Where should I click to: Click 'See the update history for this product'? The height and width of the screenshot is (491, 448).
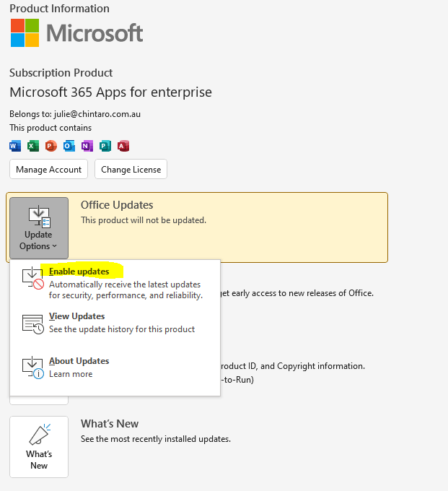(122, 329)
